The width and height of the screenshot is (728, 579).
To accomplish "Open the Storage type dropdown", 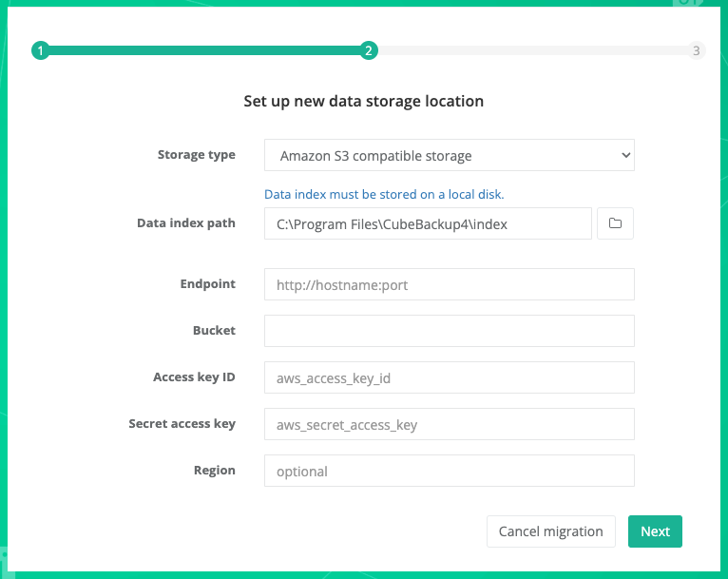I will (449, 155).
